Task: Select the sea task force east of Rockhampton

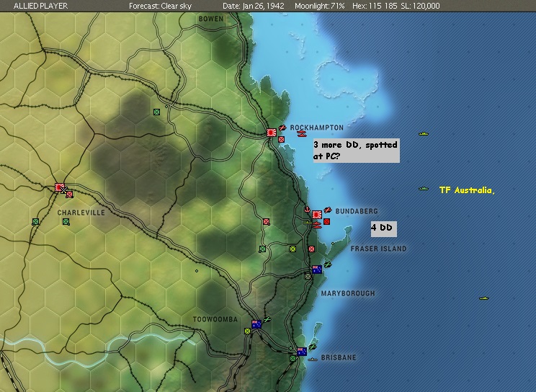Action: tap(424, 134)
